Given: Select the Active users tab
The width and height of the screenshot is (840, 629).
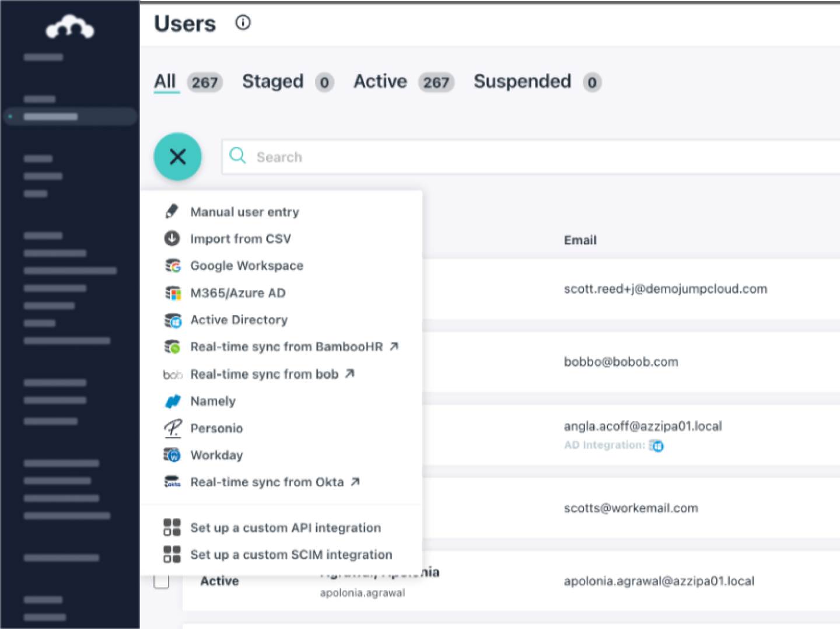Looking at the screenshot, I should (x=380, y=82).
